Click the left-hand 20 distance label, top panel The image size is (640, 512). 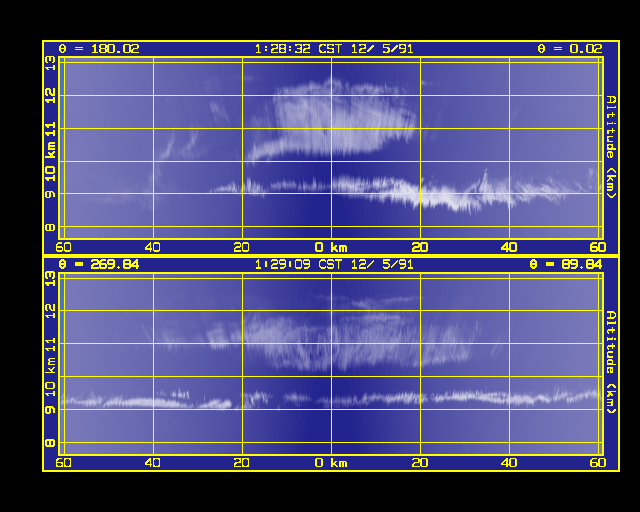point(242,247)
